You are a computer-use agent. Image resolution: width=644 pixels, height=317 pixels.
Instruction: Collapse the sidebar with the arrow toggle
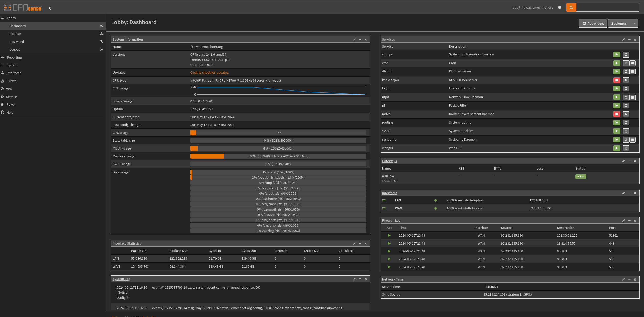pos(50,8)
